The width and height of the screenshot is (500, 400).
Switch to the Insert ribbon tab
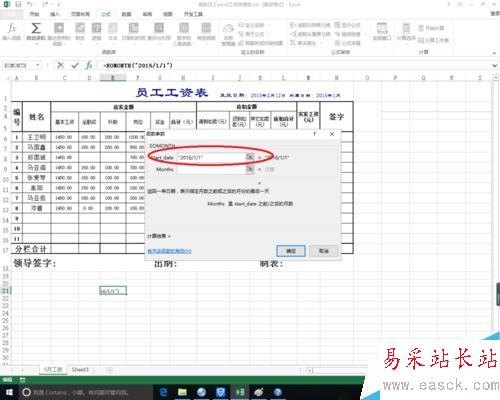[55, 14]
